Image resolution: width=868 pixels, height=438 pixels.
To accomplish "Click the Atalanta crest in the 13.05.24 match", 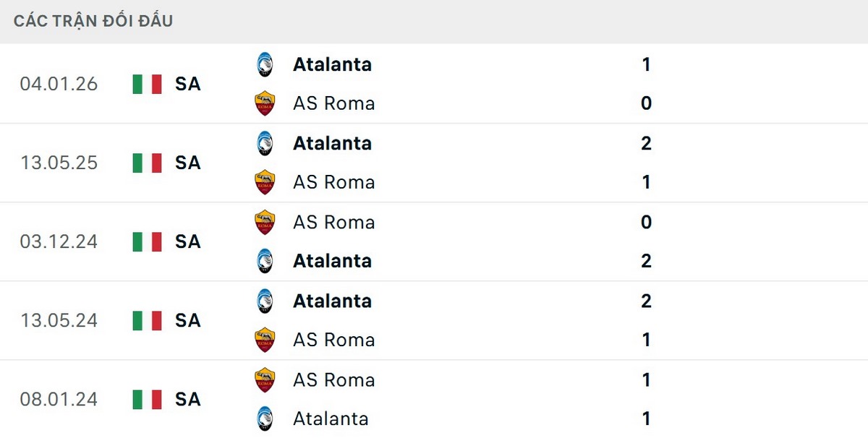I will pyautogui.click(x=266, y=301).
